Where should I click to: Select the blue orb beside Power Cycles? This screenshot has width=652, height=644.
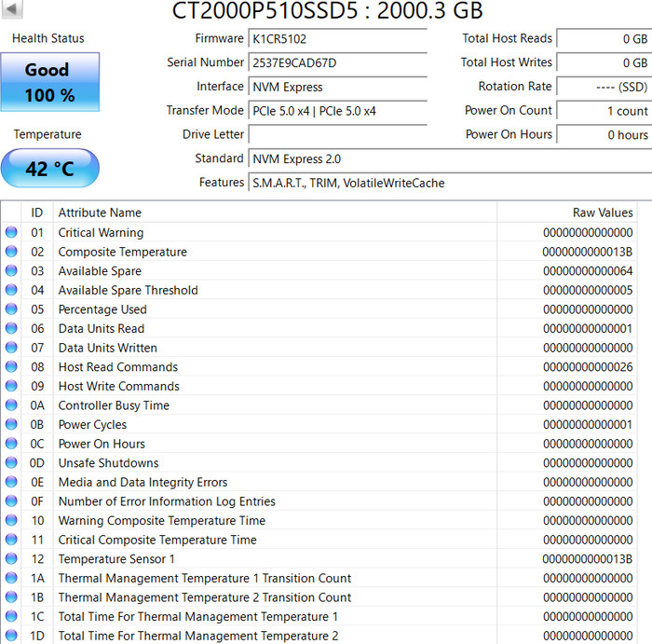coord(11,425)
